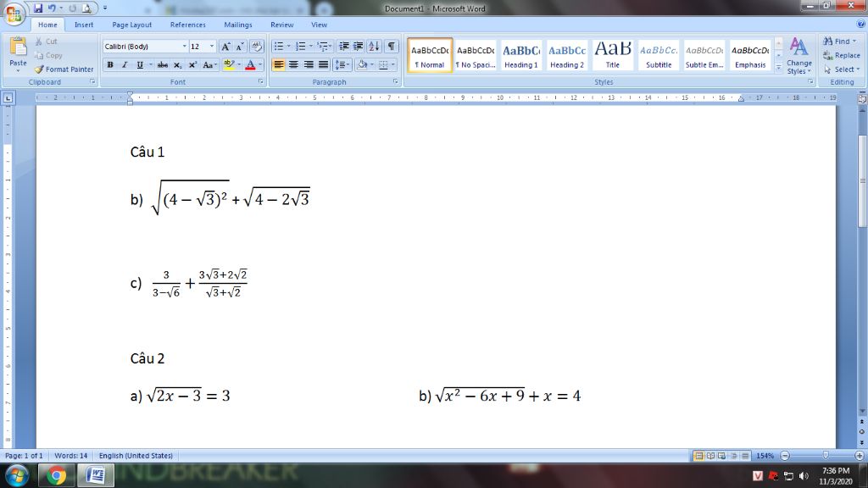Open the Insert ribbon tab

click(84, 25)
